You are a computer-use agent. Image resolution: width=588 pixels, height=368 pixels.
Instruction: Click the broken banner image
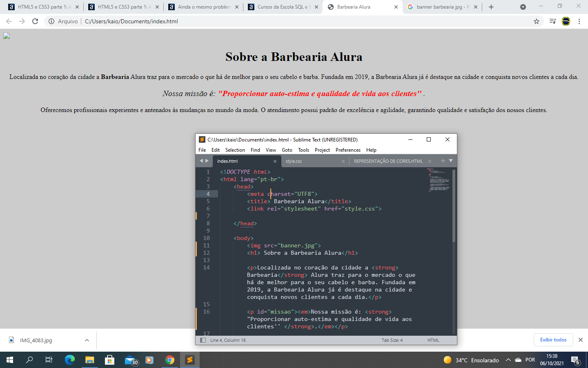tap(7, 36)
